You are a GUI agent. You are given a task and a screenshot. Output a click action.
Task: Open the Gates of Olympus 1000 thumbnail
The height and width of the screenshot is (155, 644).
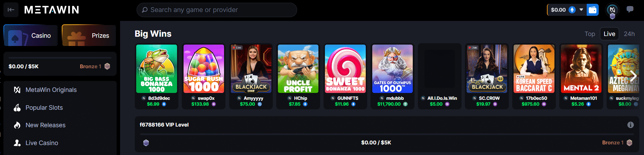(393, 69)
